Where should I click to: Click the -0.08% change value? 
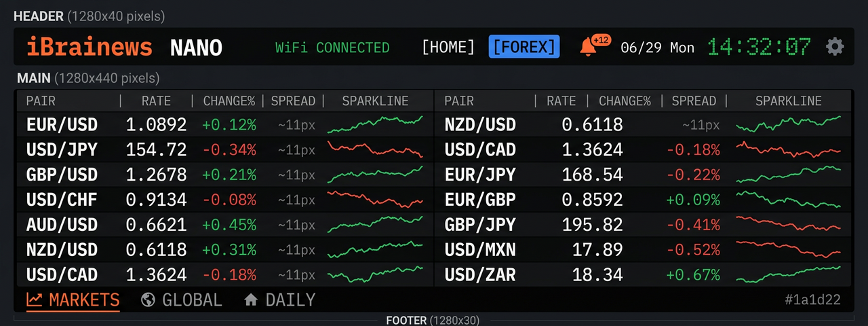(229, 200)
